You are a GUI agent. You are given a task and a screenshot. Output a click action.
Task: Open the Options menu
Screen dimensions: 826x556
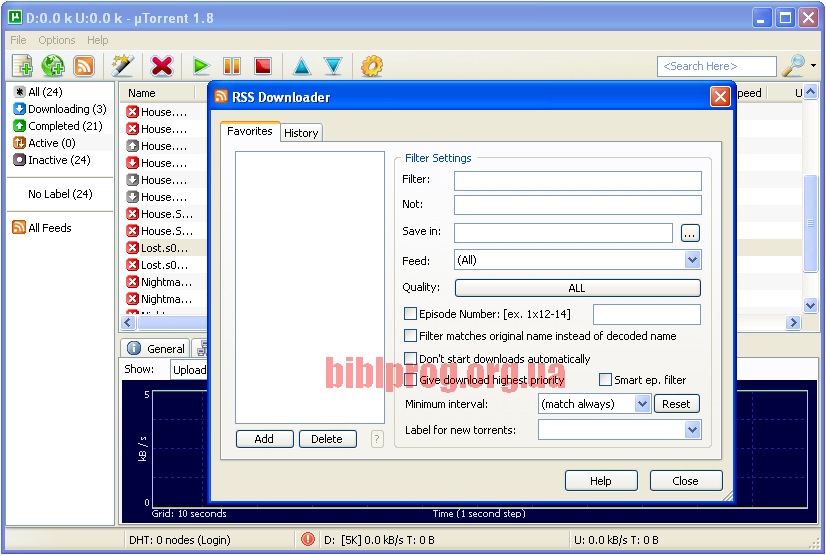click(x=56, y=40)
